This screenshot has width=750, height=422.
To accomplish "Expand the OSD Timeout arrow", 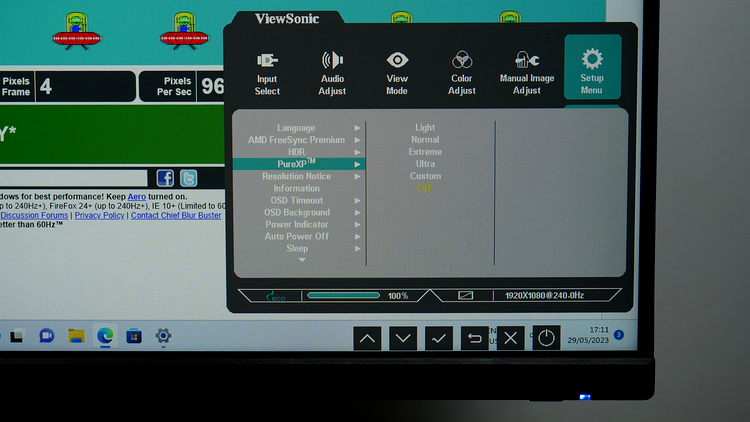I will [357, 200].
